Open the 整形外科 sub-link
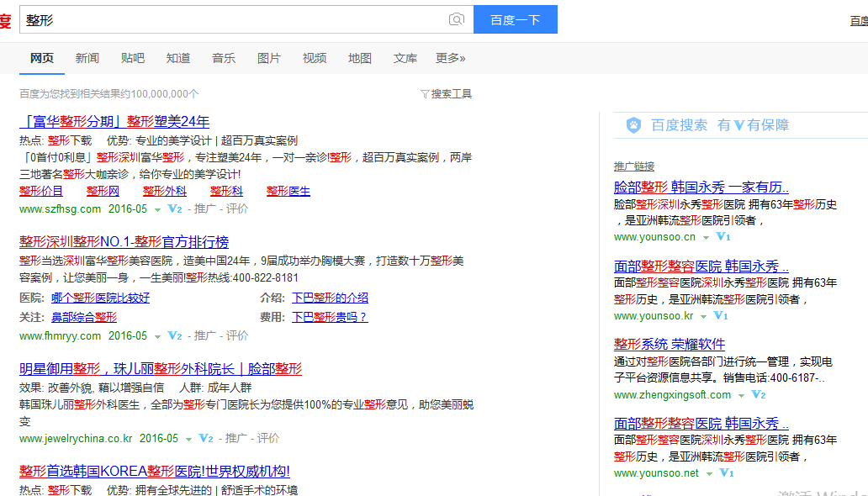The height and width of the screenshot is (496, 868). coord(164,191)
